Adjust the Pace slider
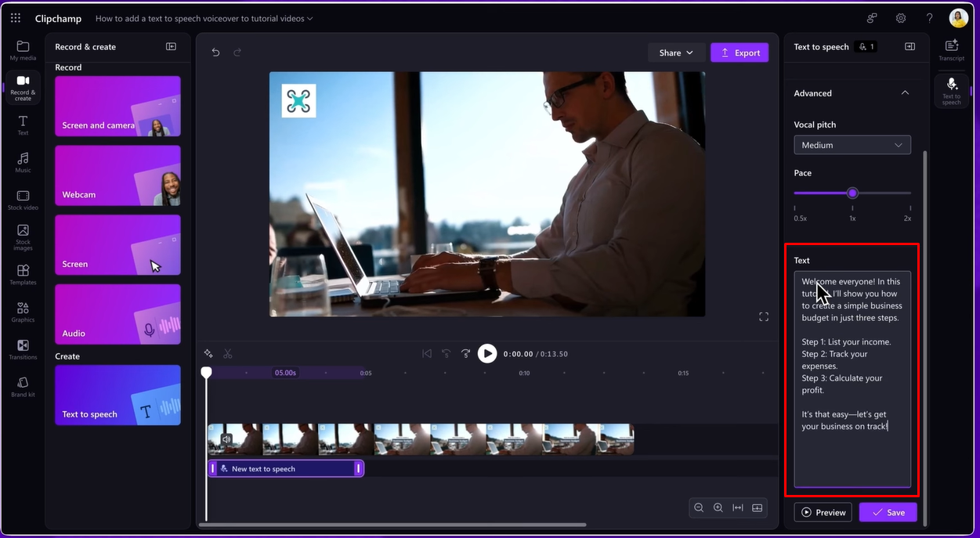 (852, 193)
